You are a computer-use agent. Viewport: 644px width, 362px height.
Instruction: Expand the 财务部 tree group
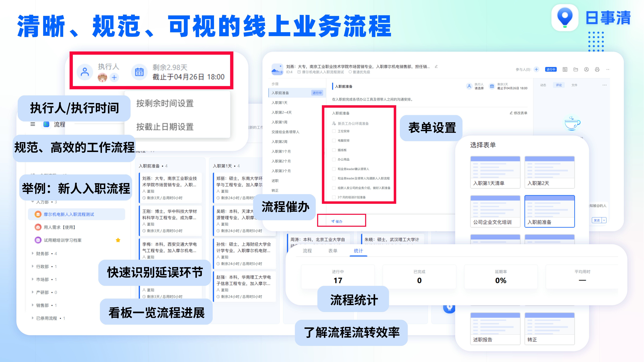pos(32,253)
